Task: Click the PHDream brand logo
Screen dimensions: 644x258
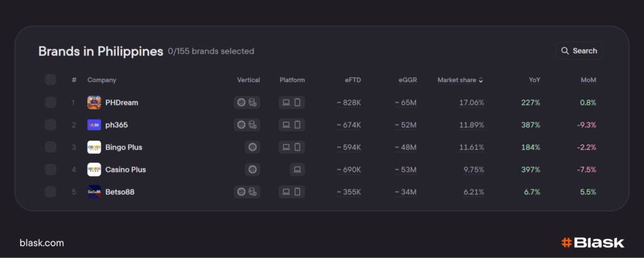Action: pyautogui.click(x=94, y=102)
